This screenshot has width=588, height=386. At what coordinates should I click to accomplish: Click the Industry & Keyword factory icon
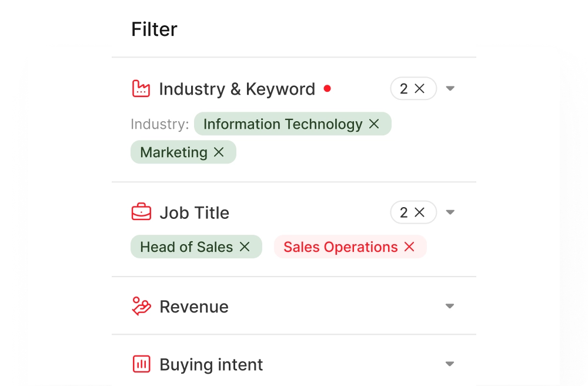[x=141, y=88]
